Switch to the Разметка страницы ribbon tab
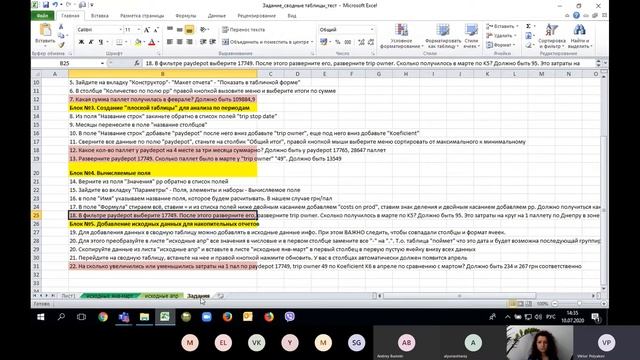Screen dimensions: 640x360 click(142, 16)
